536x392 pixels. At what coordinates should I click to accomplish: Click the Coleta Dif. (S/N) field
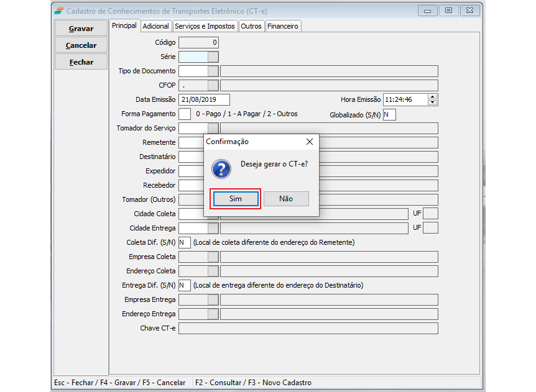click(x=184, y=242)
